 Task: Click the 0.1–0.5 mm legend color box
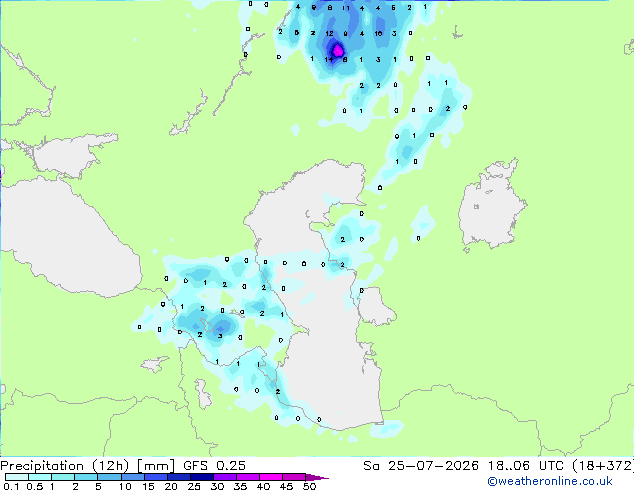[x=17, y=477]
